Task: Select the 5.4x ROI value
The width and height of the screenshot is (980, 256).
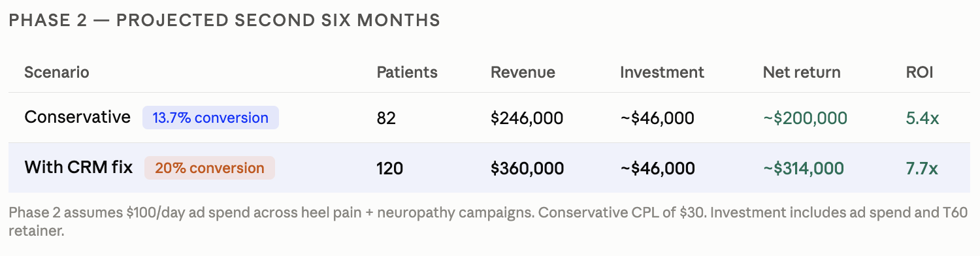Action: tap(922, 118)
